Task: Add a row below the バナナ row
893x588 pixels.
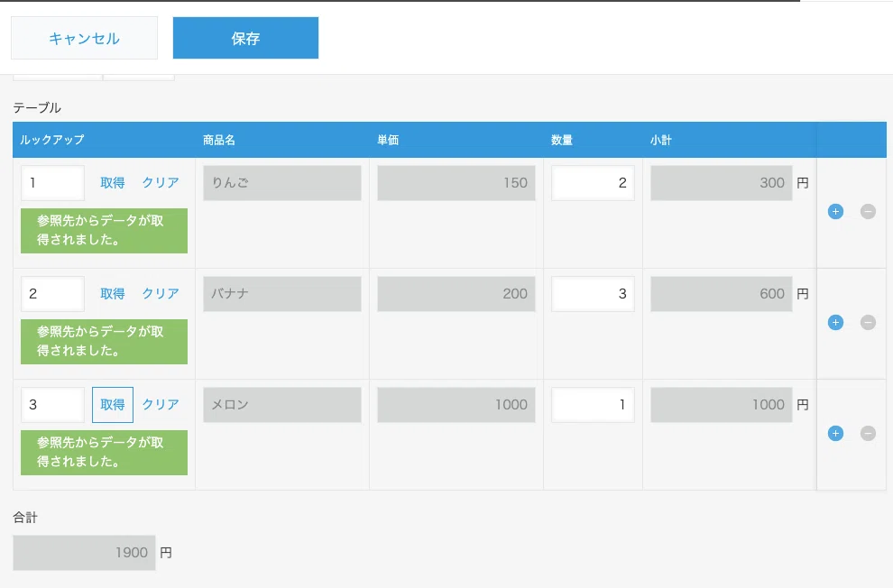Action: [x=835, y=323]
